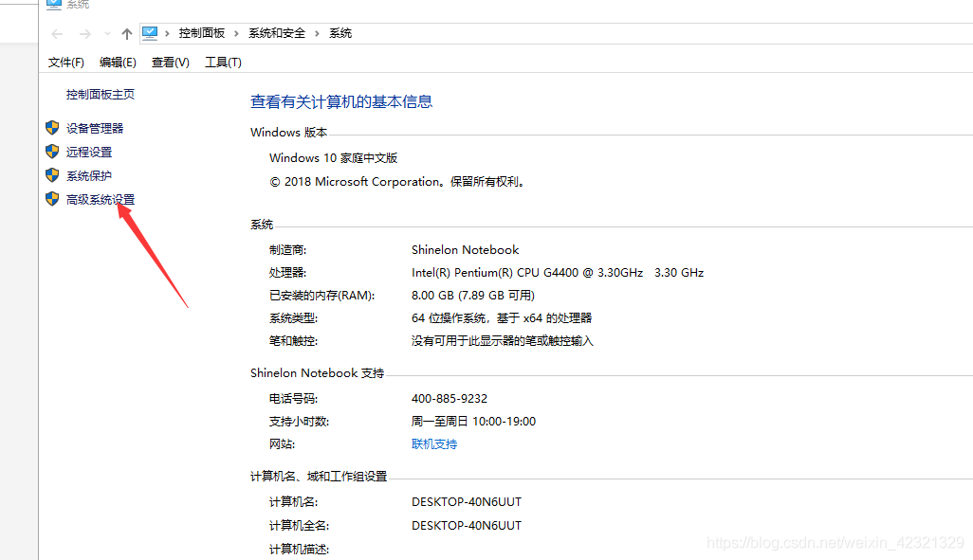Click the 计算机名、域和工作组设置 section header
973x560 pixels.
319,477
